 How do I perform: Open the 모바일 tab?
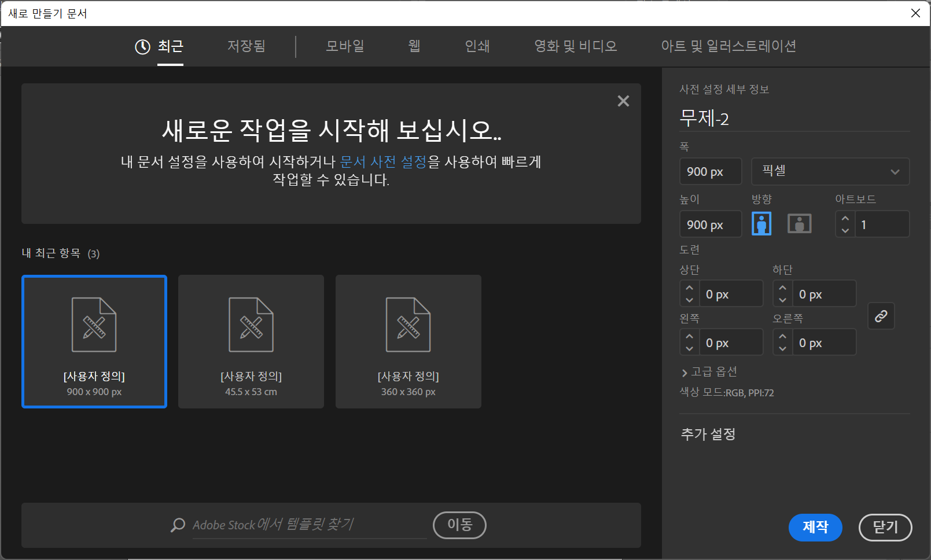[x=345, y=46]
